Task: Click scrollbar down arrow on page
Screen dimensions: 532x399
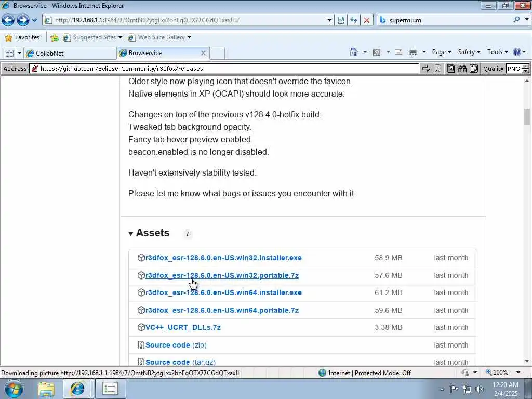Action: pyautogui.click(x=527, y=362)
